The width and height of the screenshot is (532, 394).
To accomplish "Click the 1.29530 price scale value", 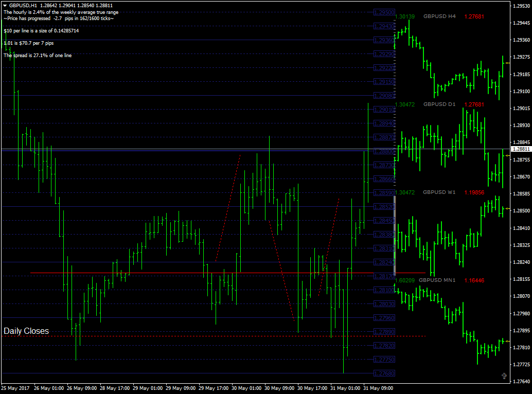I will (x=522, y=6).
